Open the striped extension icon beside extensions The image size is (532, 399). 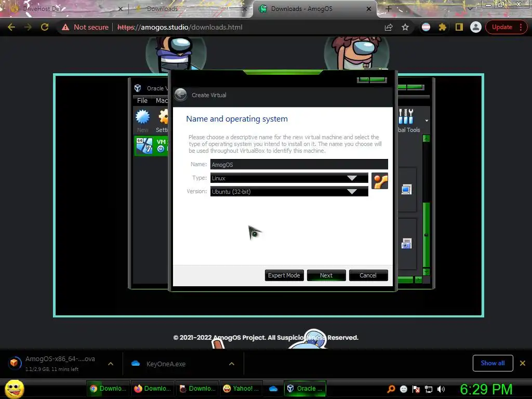[x=426, y=27]
